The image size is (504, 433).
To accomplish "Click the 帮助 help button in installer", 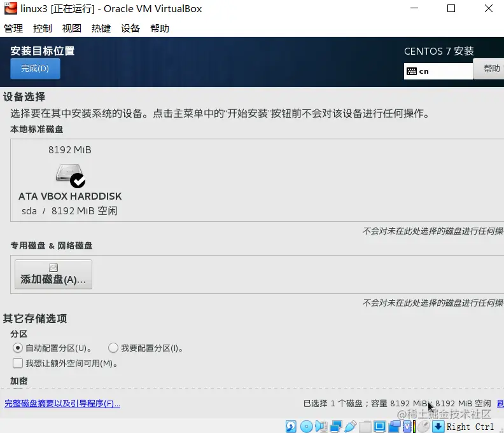I will tap(489, 69).
